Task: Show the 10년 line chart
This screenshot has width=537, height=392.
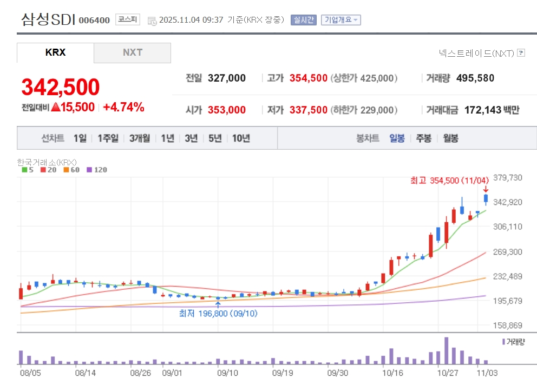Action: [241, 138]
